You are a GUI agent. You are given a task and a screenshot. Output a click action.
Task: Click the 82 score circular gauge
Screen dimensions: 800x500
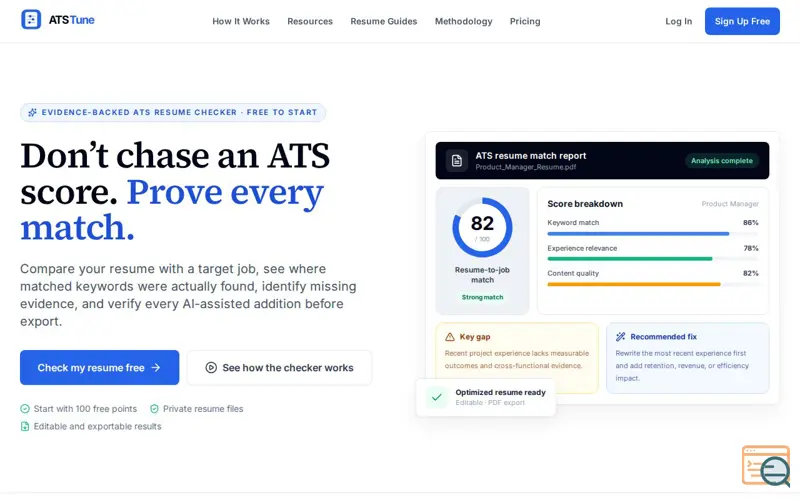(x=482, y=227)
